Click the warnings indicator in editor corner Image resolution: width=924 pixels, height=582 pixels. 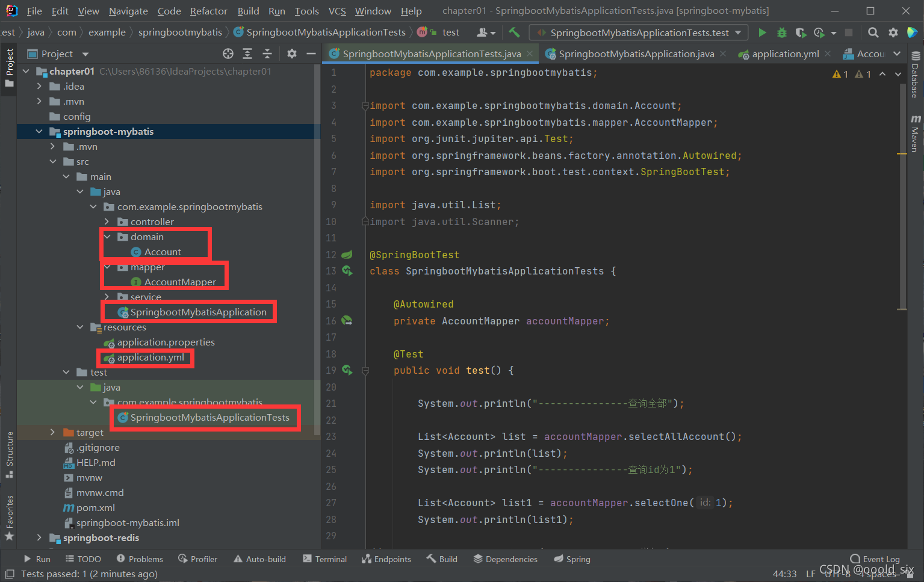[851, 74]
